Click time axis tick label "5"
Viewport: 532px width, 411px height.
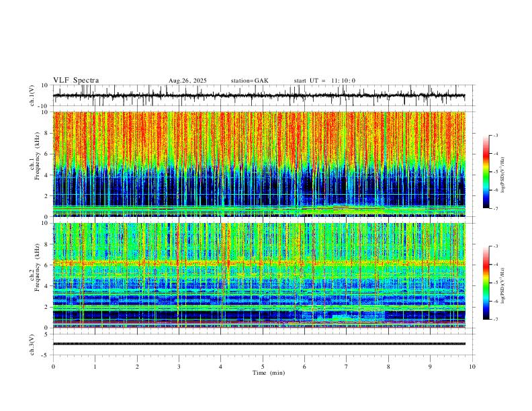[263, 367]
